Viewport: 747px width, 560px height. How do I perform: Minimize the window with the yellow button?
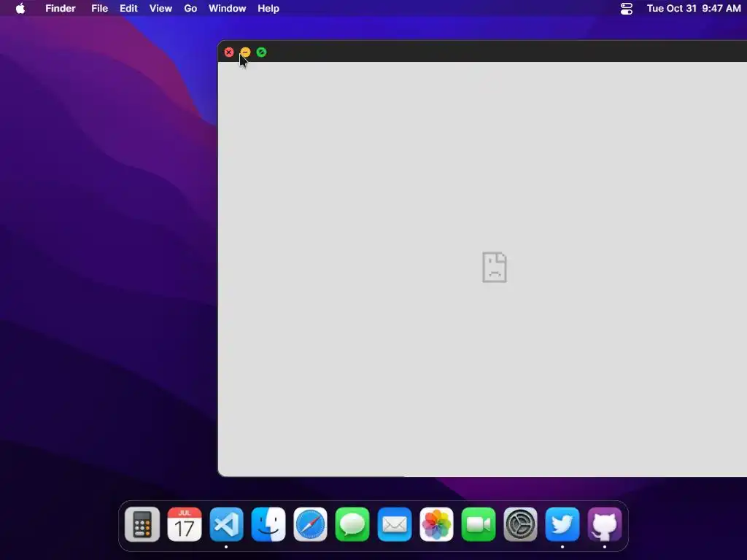point(245,52)
